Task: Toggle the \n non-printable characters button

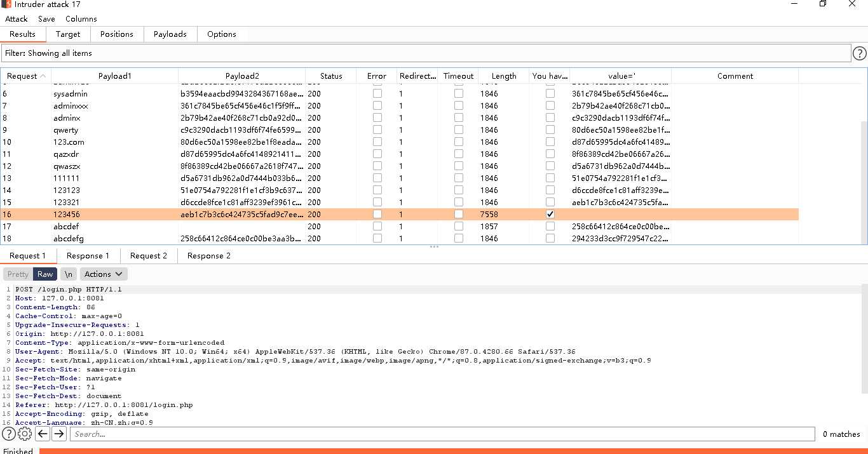Action: (69, 274)
